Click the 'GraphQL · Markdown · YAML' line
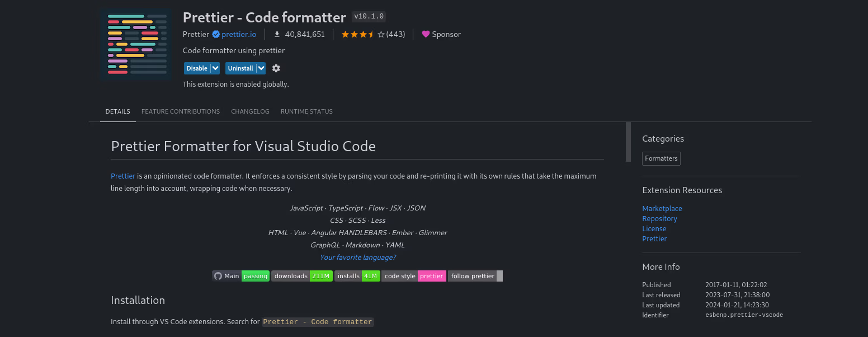Screen dimensions: 868x337 coord(357,245)
